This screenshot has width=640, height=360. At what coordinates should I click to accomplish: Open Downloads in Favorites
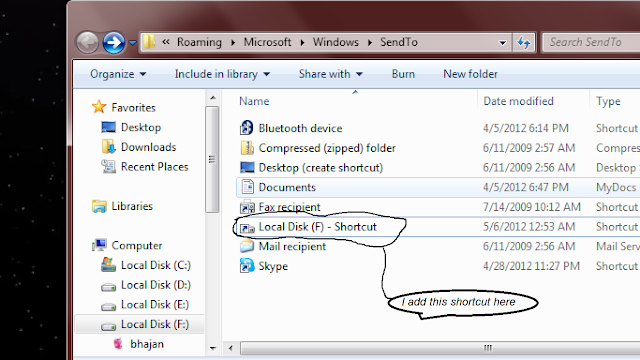pos(148,147)
